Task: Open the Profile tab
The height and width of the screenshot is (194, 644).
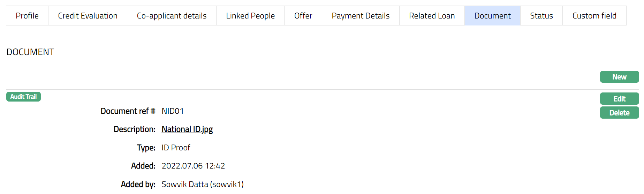Action: (27, 16)
